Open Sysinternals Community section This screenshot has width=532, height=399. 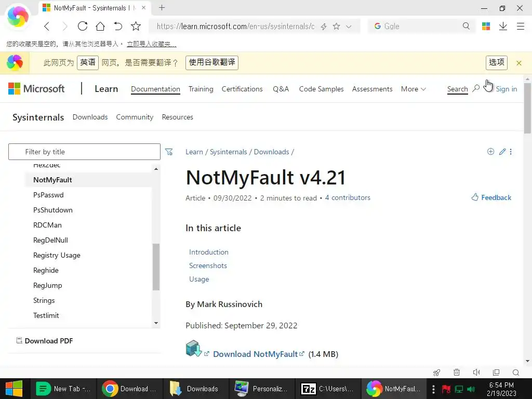(135, 117)
